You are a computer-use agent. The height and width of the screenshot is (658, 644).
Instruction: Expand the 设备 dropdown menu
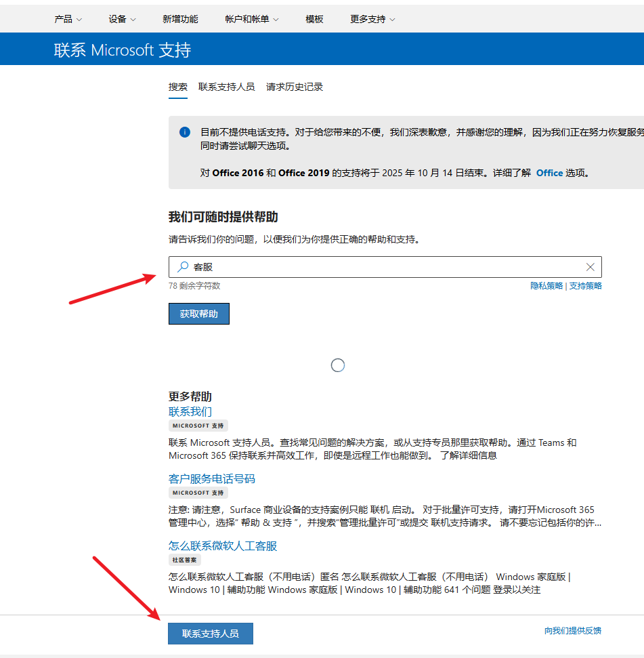122,19
